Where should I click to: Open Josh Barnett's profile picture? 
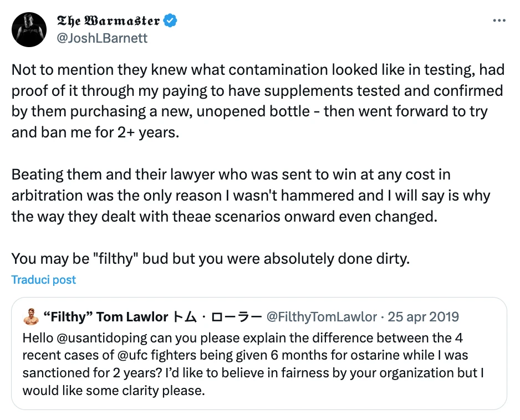[29, 29]
